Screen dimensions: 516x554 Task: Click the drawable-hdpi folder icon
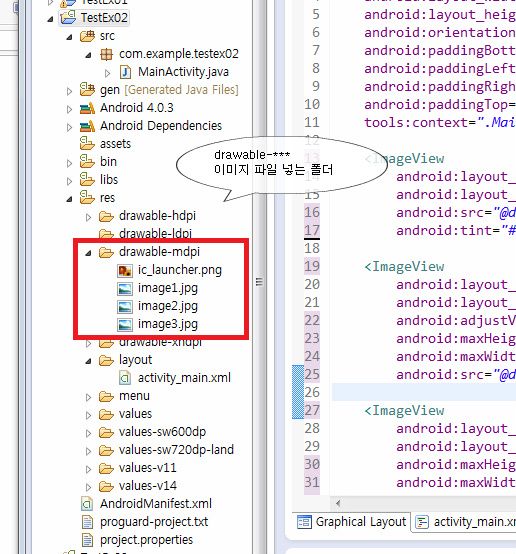click(106, 216)
